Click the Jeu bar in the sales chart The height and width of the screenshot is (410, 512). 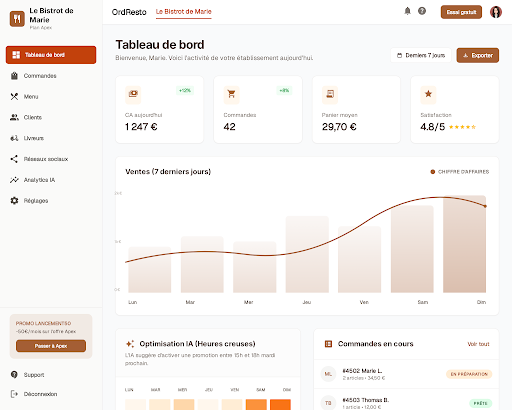coord(307,254)
